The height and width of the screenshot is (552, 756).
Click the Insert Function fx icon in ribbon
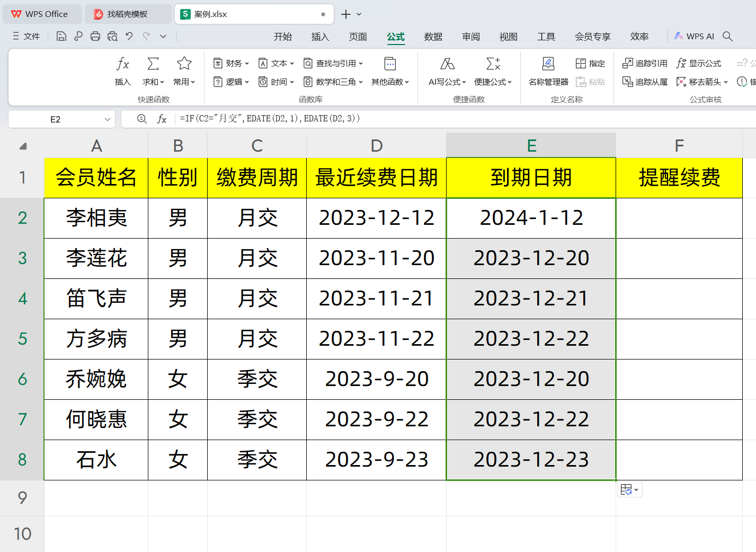click(123, 64)
